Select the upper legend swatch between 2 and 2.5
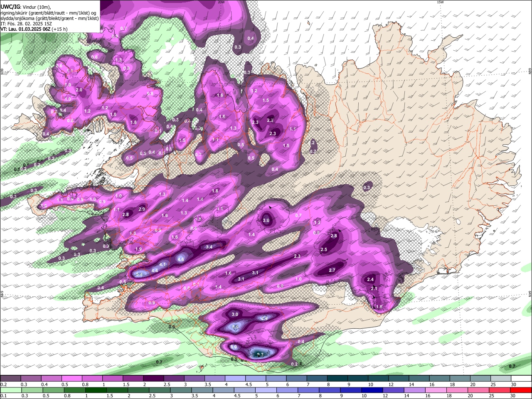 coord(153,378)
